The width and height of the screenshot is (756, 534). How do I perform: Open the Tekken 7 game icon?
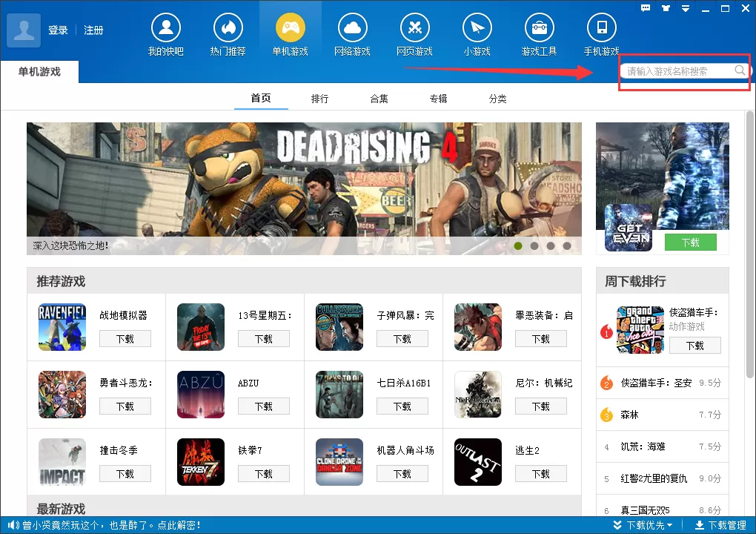pyautogui.click(x=201, y=462)
